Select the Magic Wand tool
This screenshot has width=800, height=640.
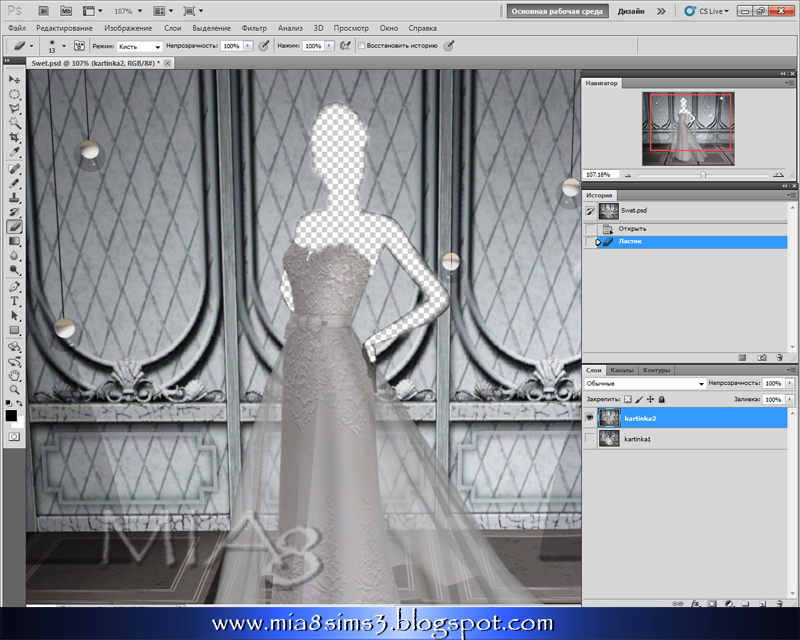point(14,123)
